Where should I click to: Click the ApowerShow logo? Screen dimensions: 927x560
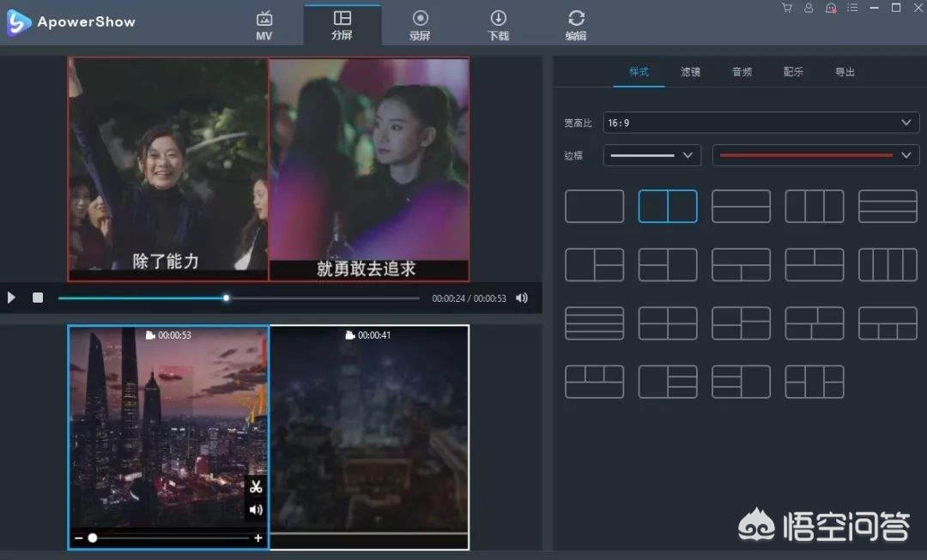click(71, 22)
